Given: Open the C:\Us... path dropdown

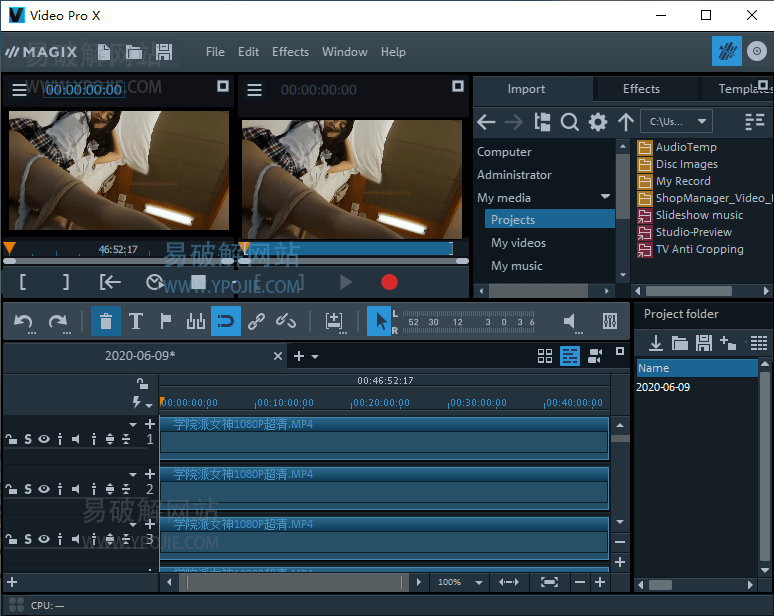Looking at the screenshot, I should tap(676, 121).
